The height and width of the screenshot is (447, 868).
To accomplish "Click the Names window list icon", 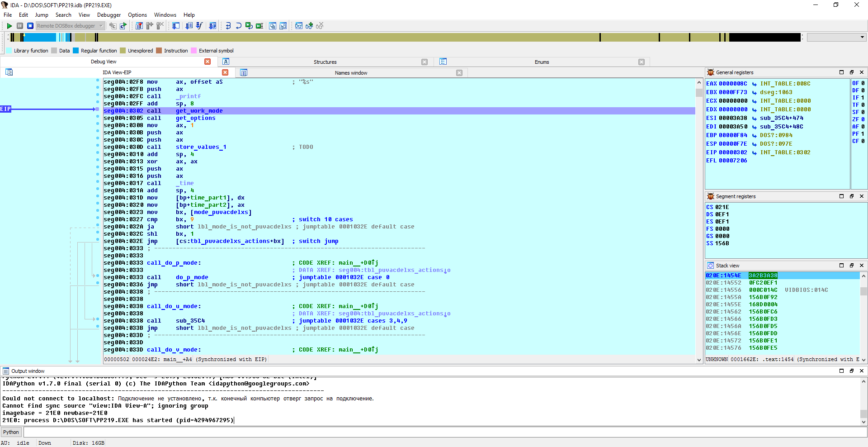I will 244,72.
